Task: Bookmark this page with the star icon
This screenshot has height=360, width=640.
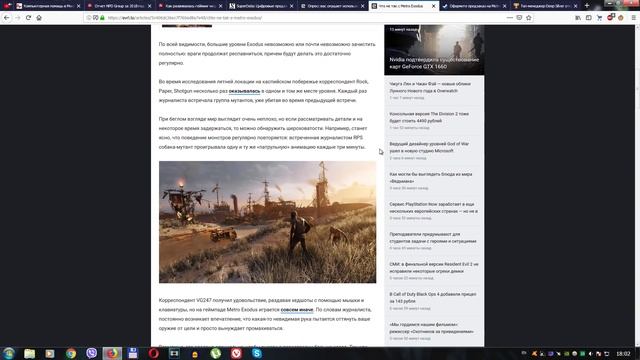Action: pos(529,18)
